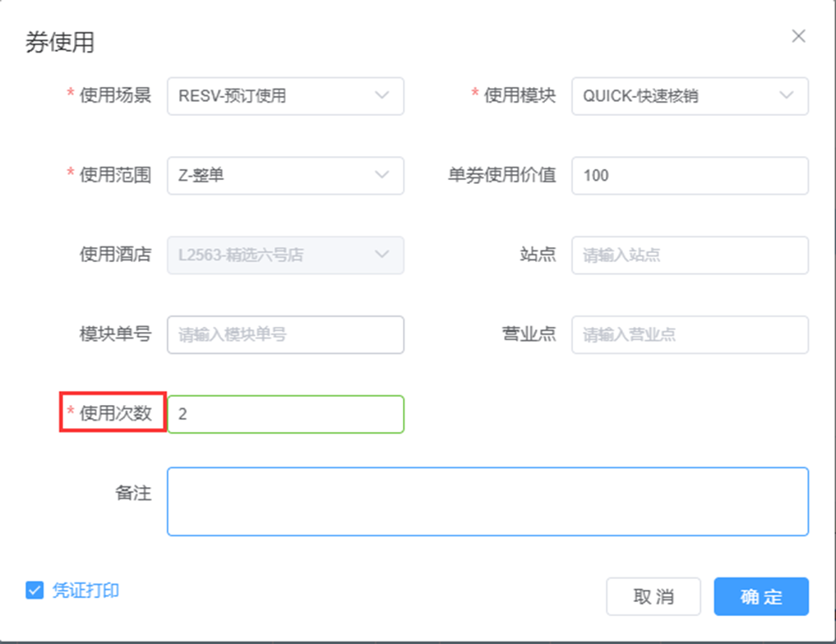The height and width of the screenshot is (644, 836).
Task: Uncheck the 凭证打印 checkbox
Action: (34, 591)
